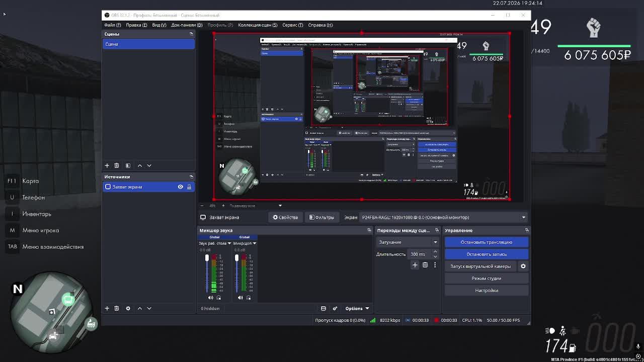Click Остановить трансляцию button
The image size is (644, 362).
point(487,242)
